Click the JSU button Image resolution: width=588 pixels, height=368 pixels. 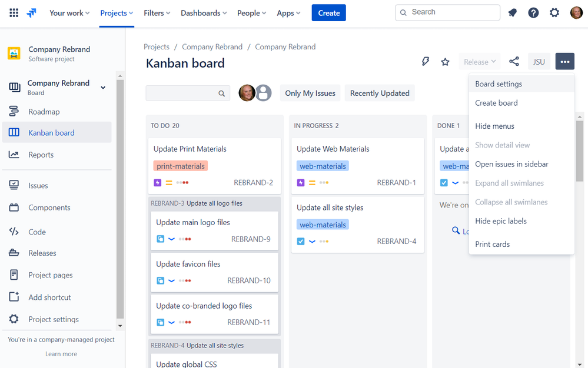pyautogui.click(x=539, y=62)
